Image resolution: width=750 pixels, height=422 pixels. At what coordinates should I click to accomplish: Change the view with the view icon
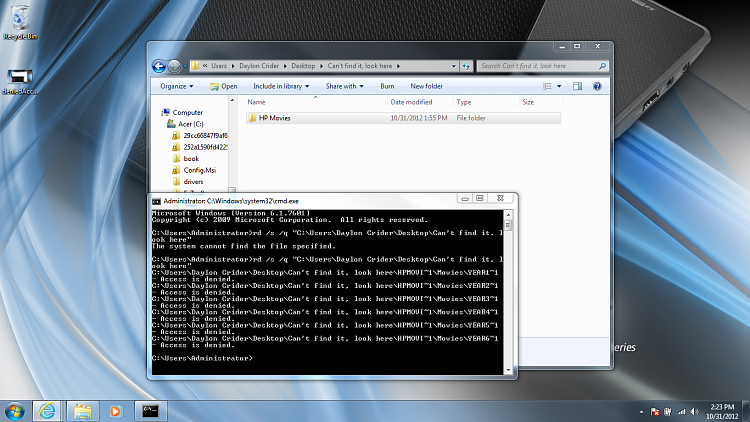(548, 86)
